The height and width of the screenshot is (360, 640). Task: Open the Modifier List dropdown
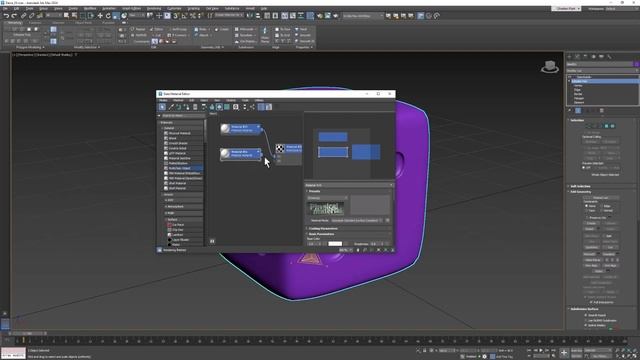point(602,71)
